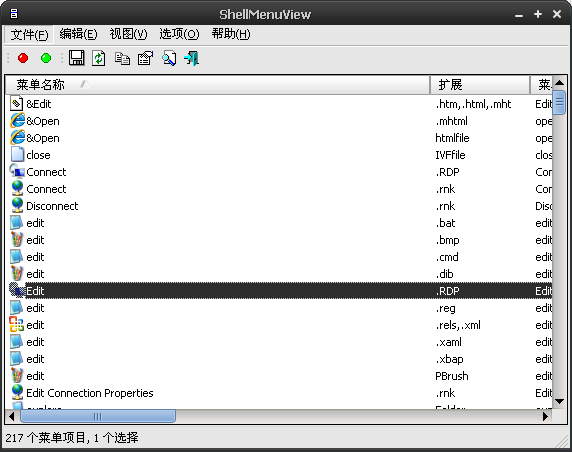The width and height of the screenshot is (572, 452).
Task: Sort by the 菜单名称 column header
Action: pos(218,85)
